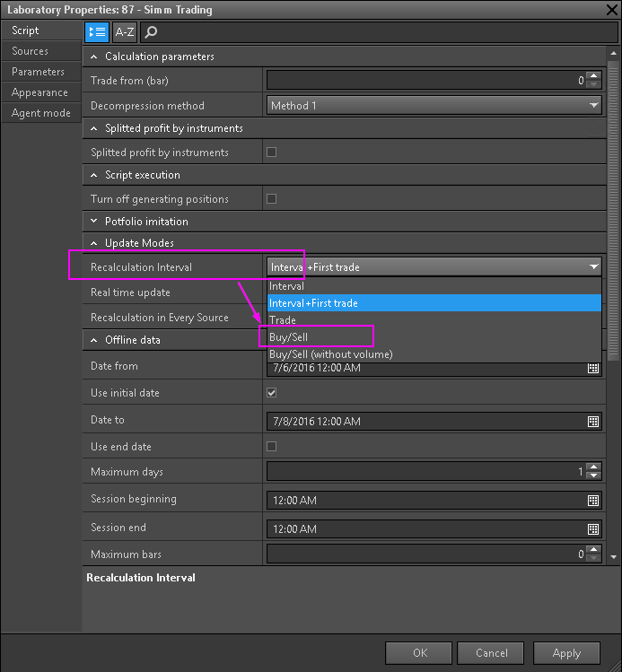Open time picker for Session beginning
The width and height of the screenshot is (622, 672).
tap(593, 500)
